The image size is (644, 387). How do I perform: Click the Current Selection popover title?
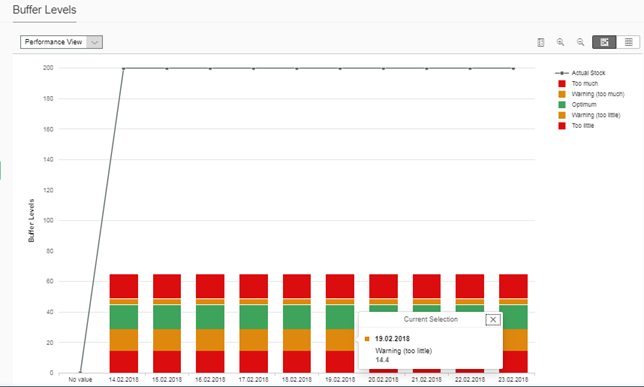(430, 319)
